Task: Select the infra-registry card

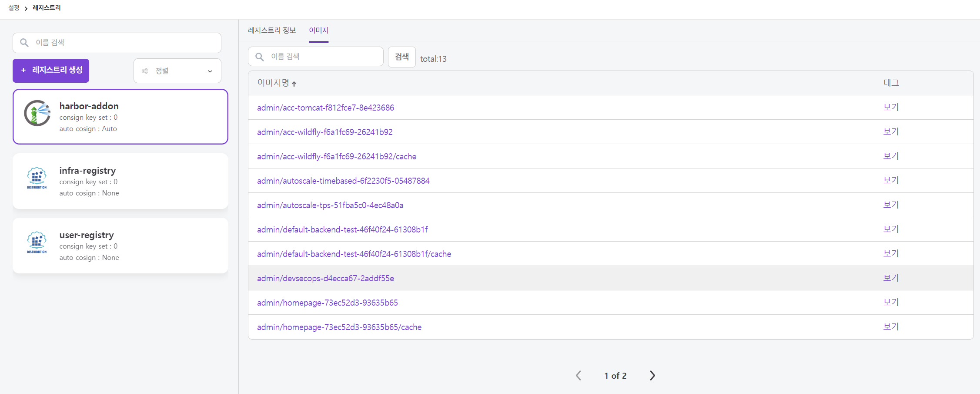Action: tap(120, 181)
